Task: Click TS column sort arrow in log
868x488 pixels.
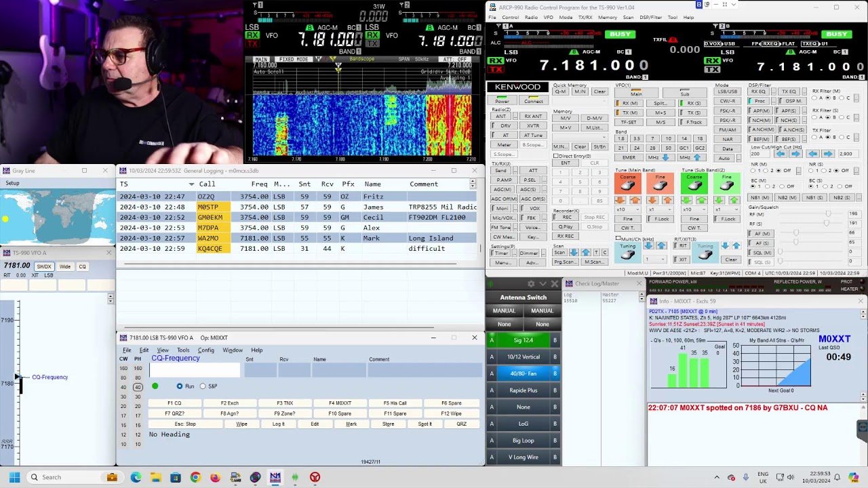Action: 191,184
